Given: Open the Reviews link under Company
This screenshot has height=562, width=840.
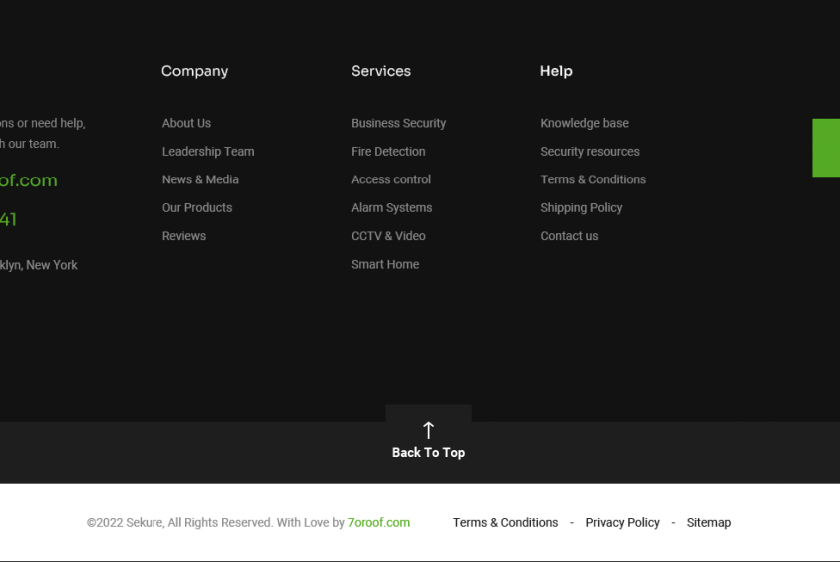Looking at the screenshot, I should pos(184,236).
